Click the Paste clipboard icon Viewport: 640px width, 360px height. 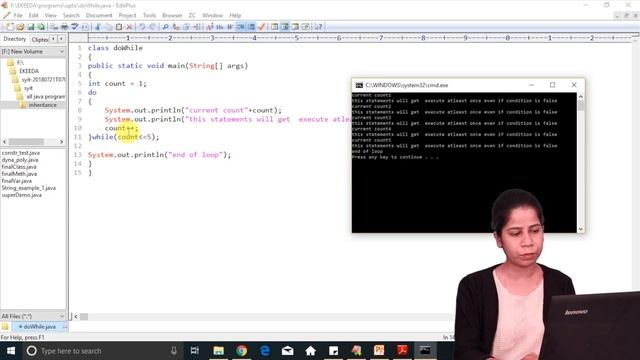[119, 27]
